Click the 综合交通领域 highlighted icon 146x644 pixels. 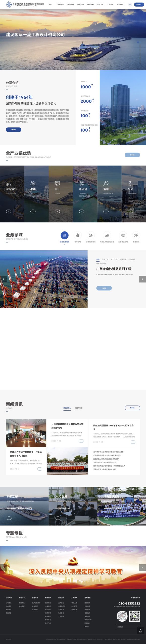pyautogui.click(x=65, y=235)
